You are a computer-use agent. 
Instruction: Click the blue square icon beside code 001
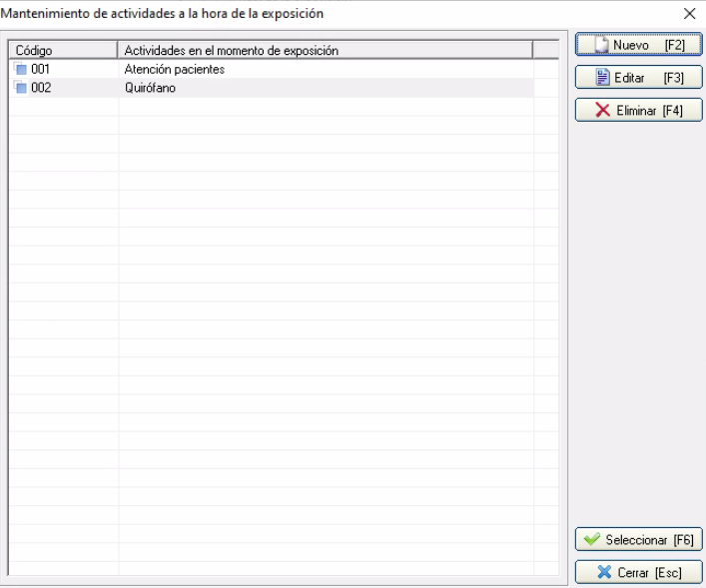tap(21, 70)
